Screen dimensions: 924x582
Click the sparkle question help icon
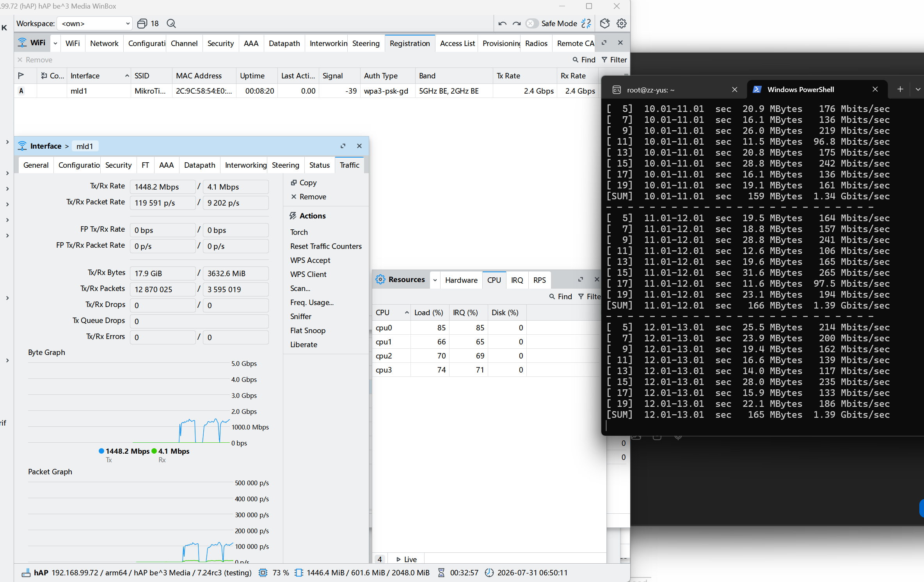[x=586, y=23]
